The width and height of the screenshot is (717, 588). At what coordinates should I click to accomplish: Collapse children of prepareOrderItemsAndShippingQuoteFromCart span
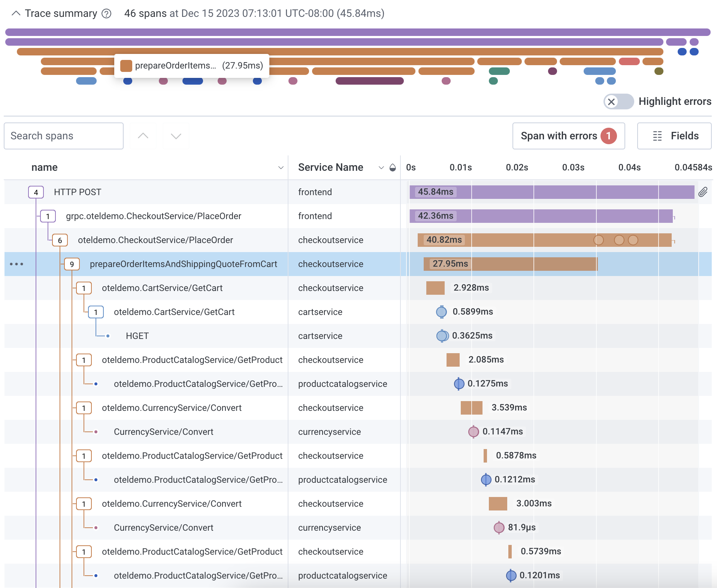72,264
